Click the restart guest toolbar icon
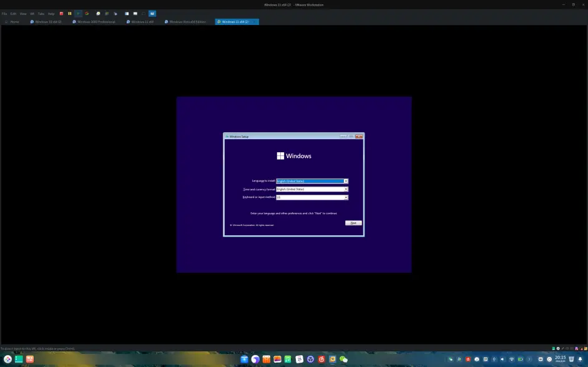This screenshot has height=367, width=588. click(x=87, y=14)
